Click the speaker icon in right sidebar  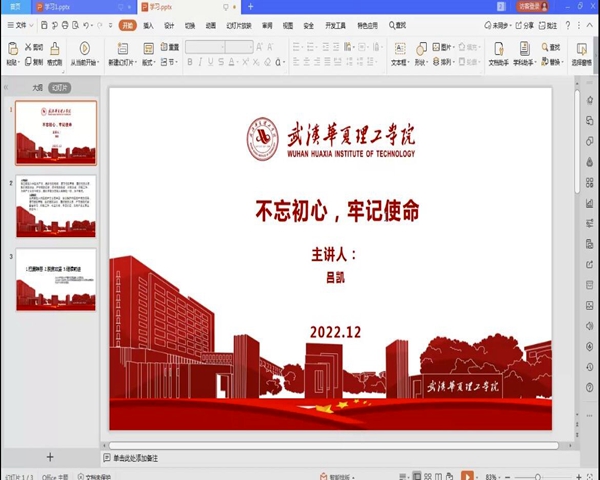point(590,326)
